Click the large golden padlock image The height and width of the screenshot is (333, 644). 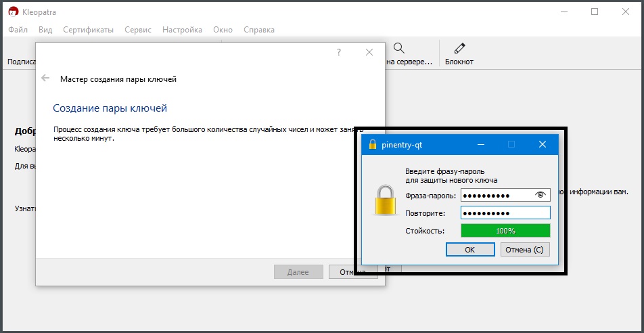coord(386,200)
